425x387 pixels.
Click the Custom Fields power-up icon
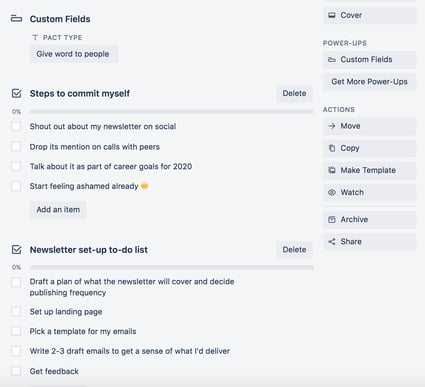pyautogui.click(x=332, y=60)
